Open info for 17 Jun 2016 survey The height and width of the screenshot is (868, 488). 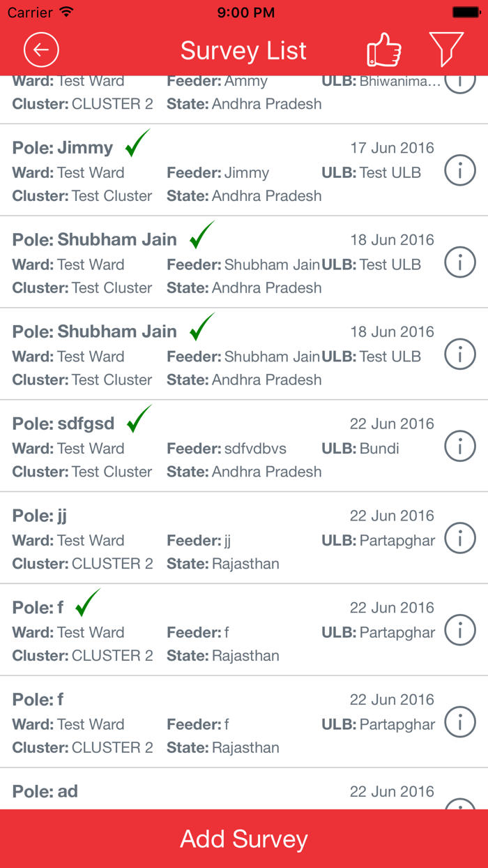pos(460,170)
